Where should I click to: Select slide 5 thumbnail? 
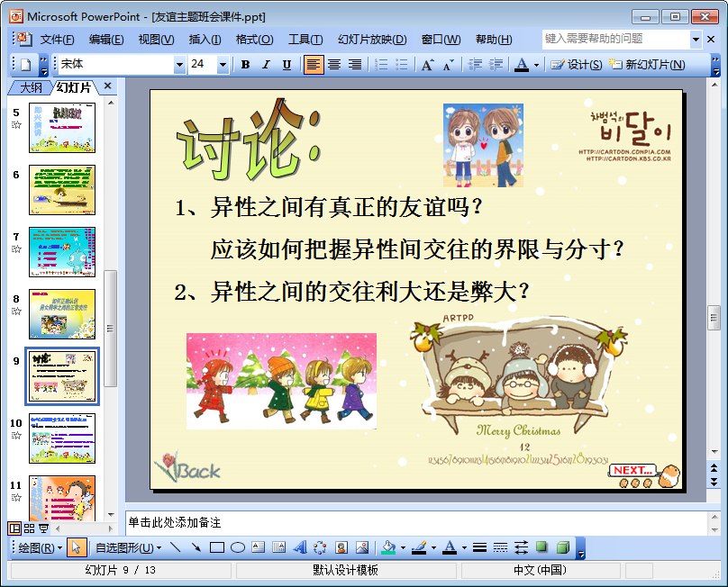click(x=62, y=128)
